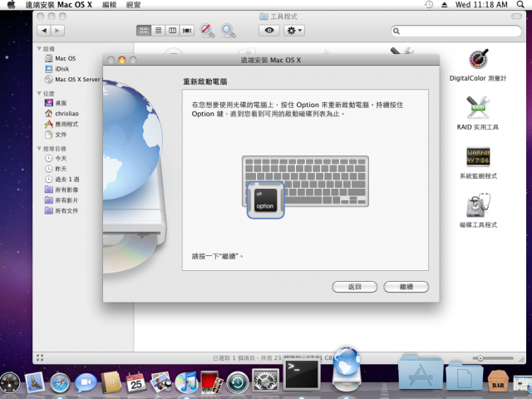Open Time Machine from the Dock
The width and height of the screenshot is (532, 399).
(238, 382)
